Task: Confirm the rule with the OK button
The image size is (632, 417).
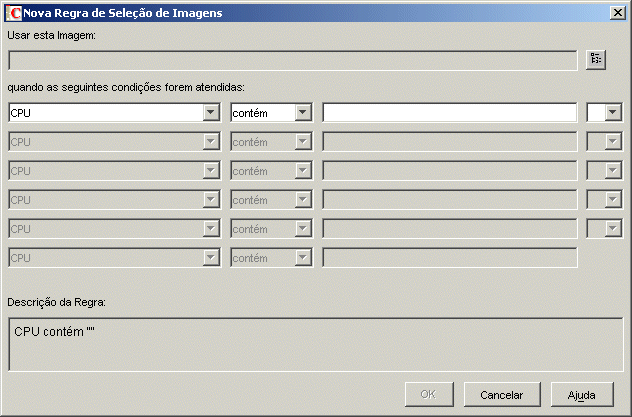Action: [x=428, y=394]
